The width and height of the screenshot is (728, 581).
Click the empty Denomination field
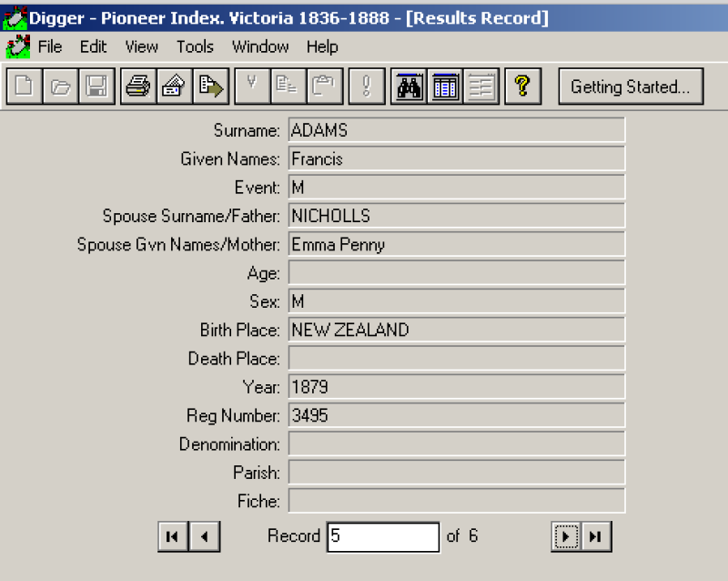click(x=457, y=443)
